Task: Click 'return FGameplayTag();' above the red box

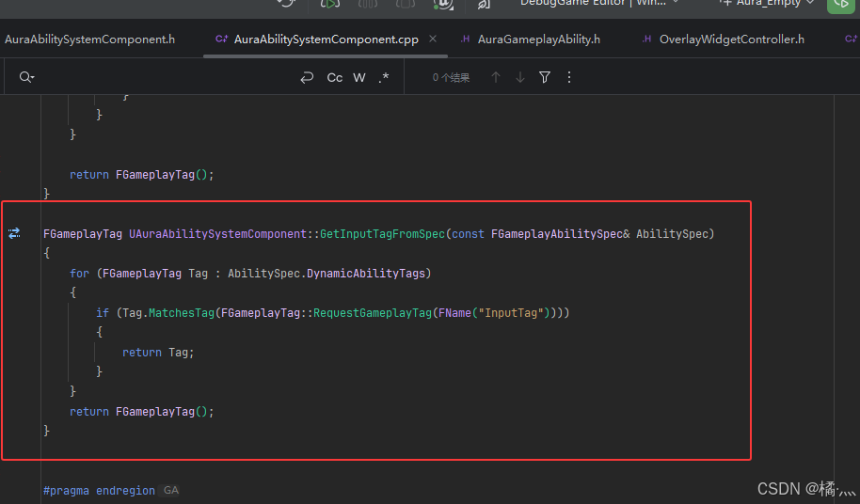Action: (141, 175)
